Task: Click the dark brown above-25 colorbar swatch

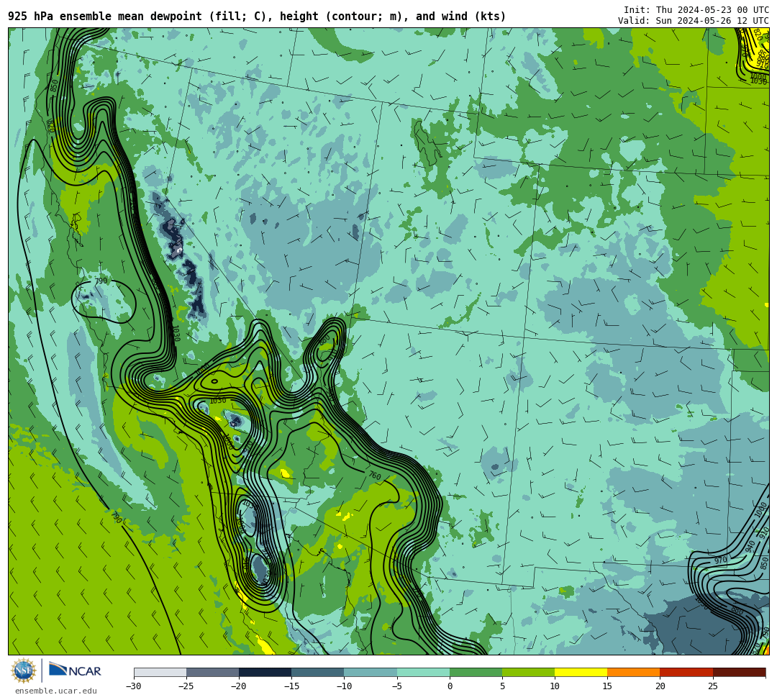Action: tap(740, 672)
